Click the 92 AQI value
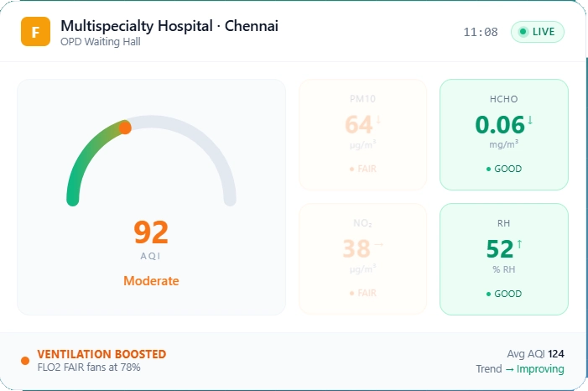Viewport: 588px width, 391px height. 151,232
